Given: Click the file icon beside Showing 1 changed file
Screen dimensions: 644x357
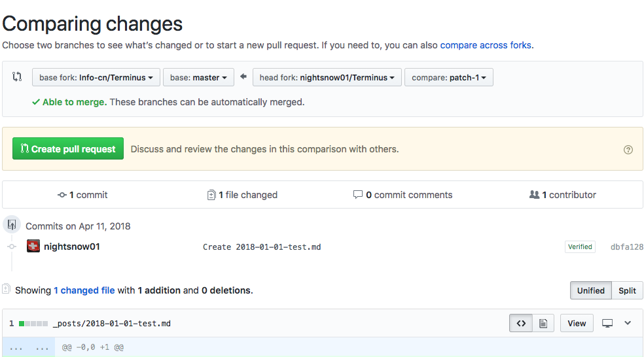Looking at the screenshot, I should 6,289.
